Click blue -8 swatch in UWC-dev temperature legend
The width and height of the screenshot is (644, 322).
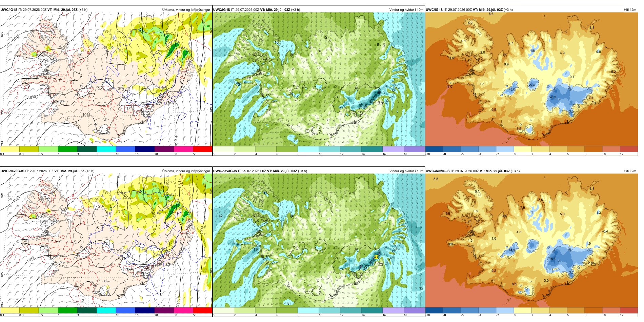coord(452,310)
